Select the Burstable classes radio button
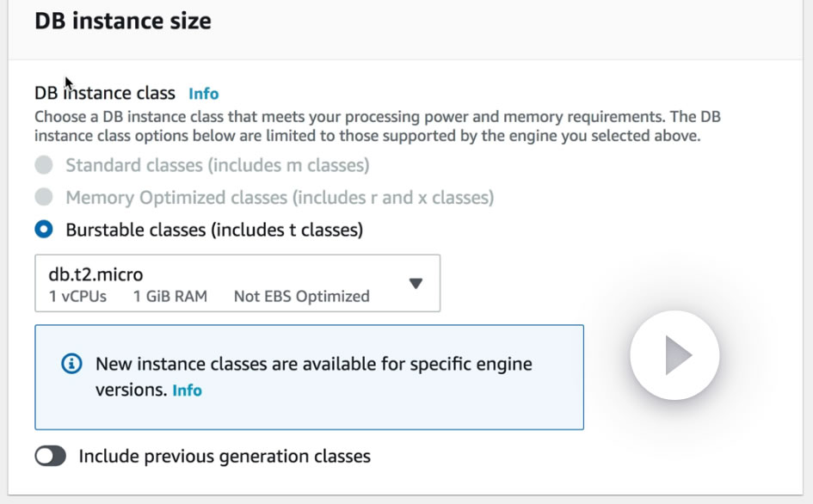This screenshot has width=813, height=504. (44, 230)
